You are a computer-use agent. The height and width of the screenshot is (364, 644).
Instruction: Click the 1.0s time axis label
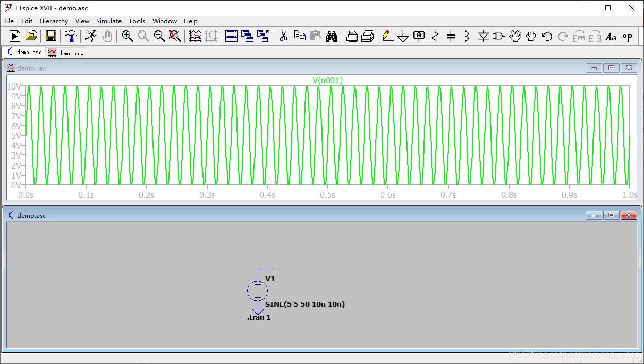tap(629, 195)
